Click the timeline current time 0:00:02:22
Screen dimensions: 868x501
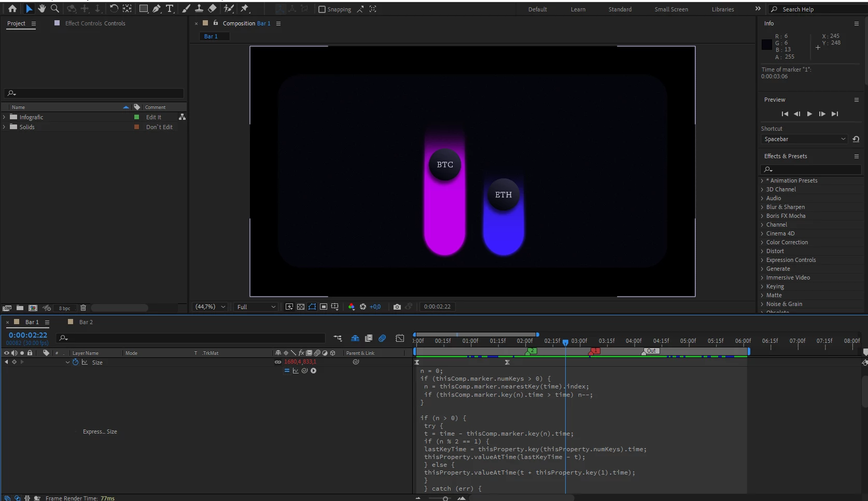coord(28,335)
